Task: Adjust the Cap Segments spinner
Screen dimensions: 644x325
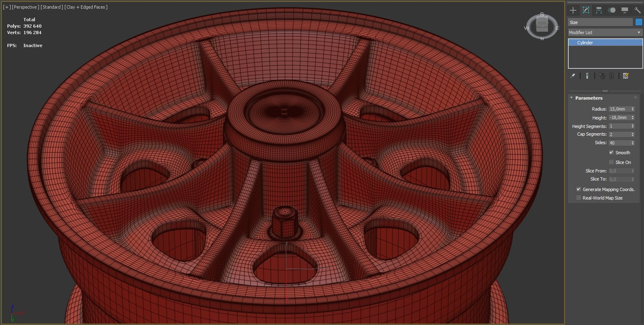Action: pos(633,134)
